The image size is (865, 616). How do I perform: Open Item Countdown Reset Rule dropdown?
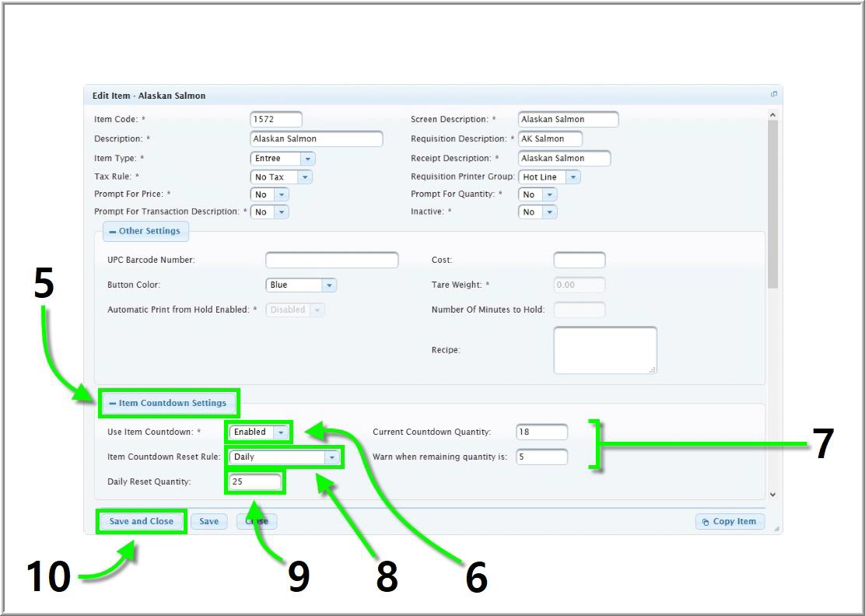tap(332, 457)
